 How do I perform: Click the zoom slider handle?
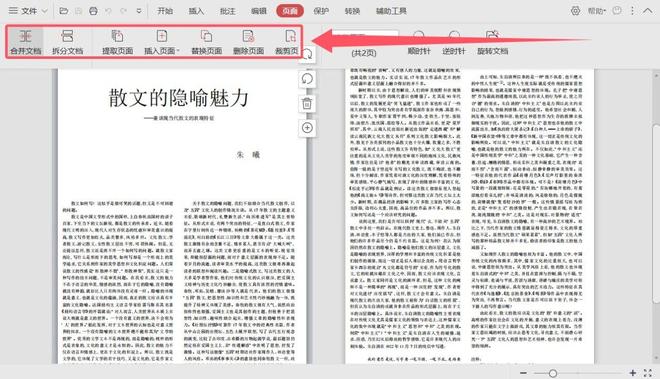coord(553,373)
